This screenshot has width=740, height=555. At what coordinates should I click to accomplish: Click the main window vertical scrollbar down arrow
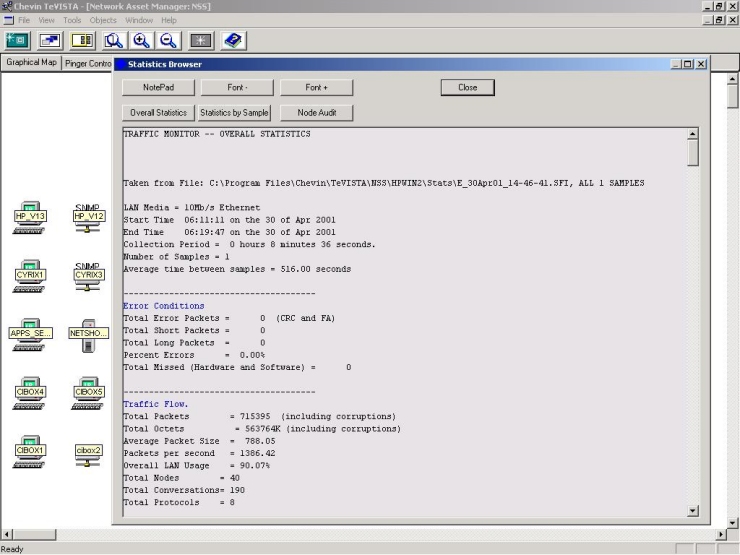[x=732, y=522]
